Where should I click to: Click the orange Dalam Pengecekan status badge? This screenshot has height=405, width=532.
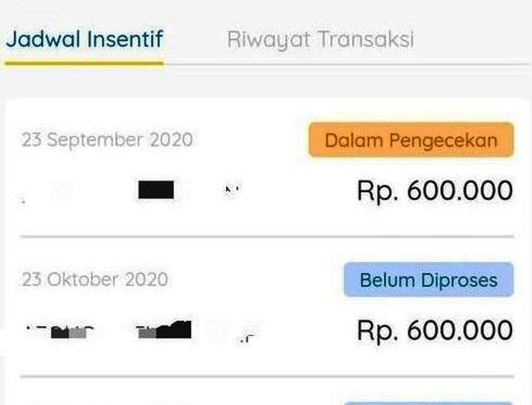pyautogui.click(x=411, y=140)
